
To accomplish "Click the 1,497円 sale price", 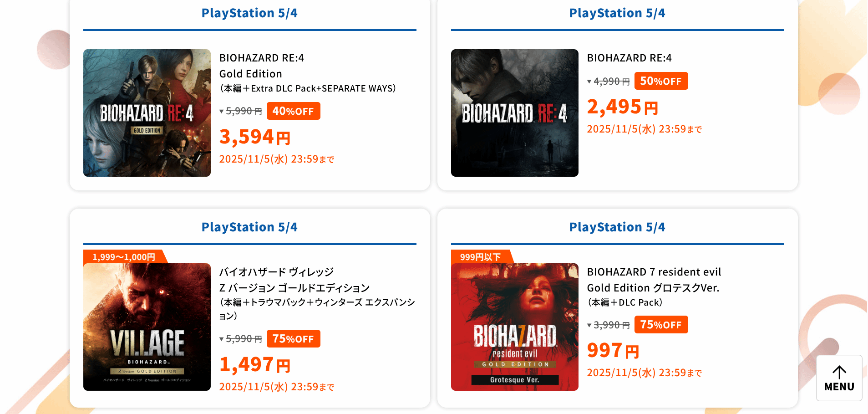I will [x=255, y=365].
